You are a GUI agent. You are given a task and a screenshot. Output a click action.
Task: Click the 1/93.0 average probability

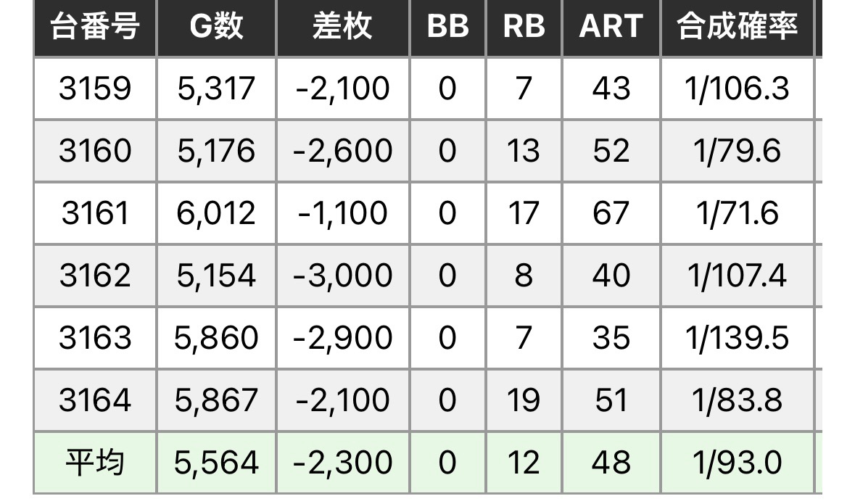737,463
